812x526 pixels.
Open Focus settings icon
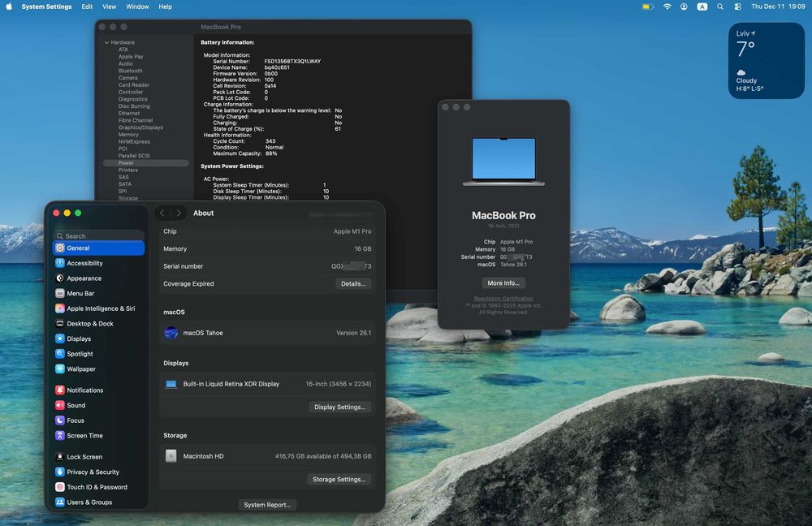60,420
